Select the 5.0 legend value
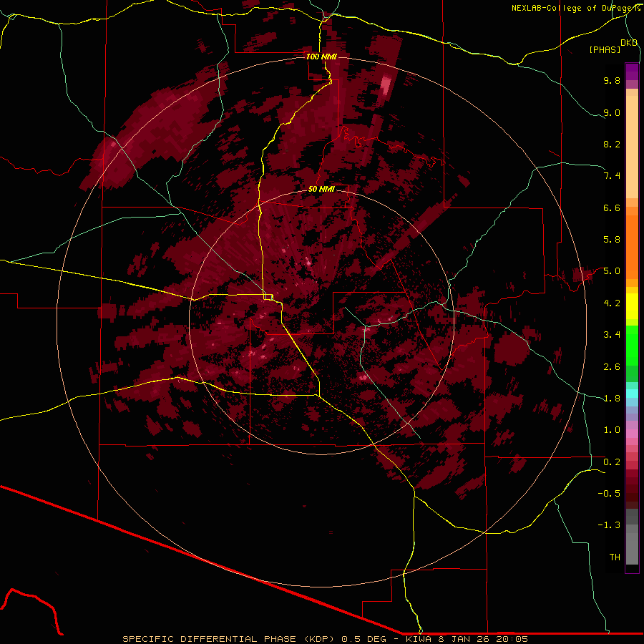 (612, 271)
